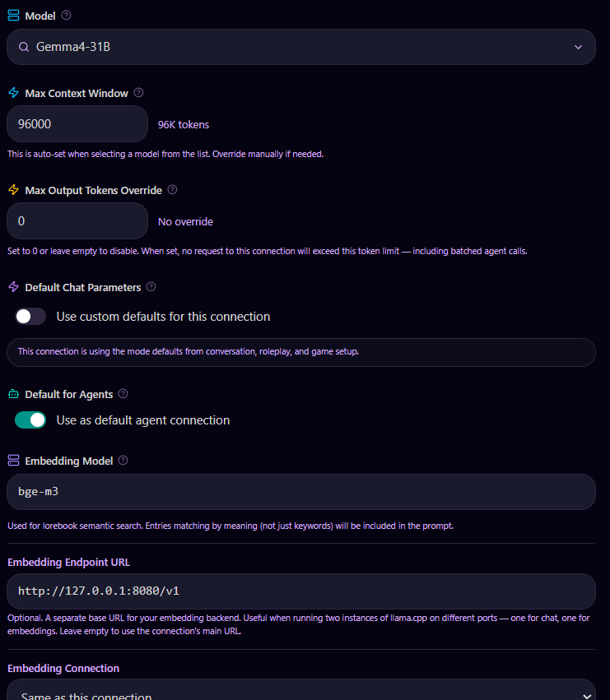Open help tooltip for Max Context Window

tap(138, 93)
